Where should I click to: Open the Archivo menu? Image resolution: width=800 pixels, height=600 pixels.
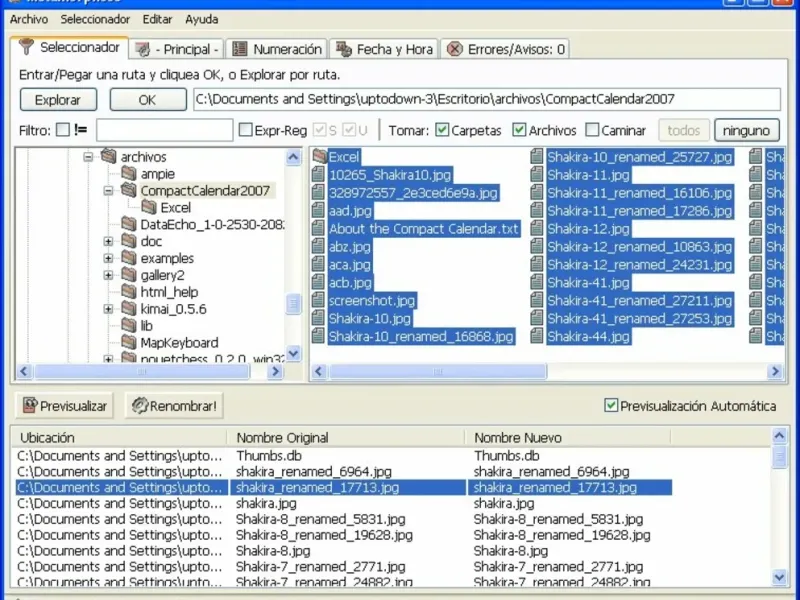tap(29, 19)
